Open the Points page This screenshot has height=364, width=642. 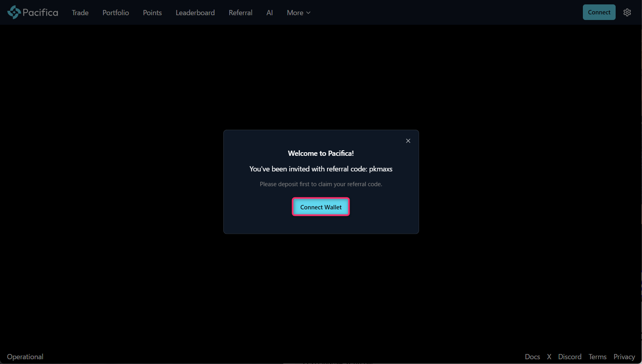[x=152, y=12]
